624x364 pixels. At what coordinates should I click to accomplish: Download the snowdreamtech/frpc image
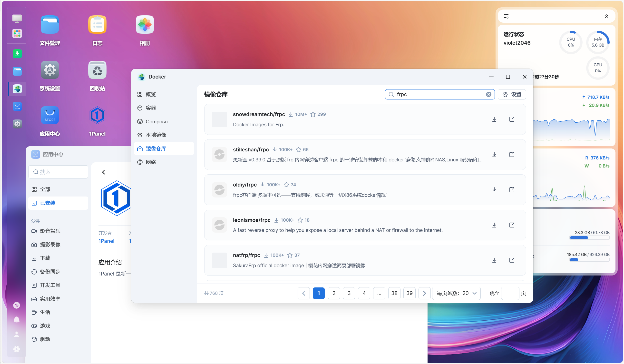pyautogui.click(x=494, y=119)
